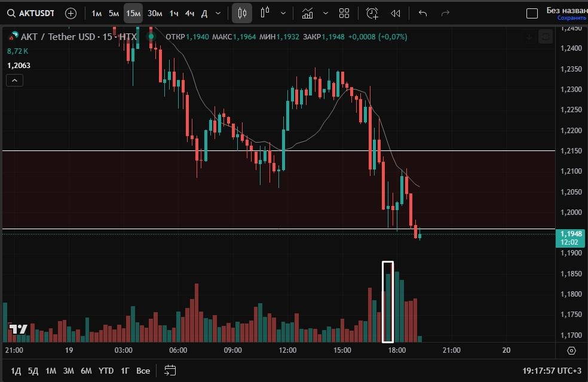
Task: Click the add symbol plus icon
Action: [x=71, y=13]
